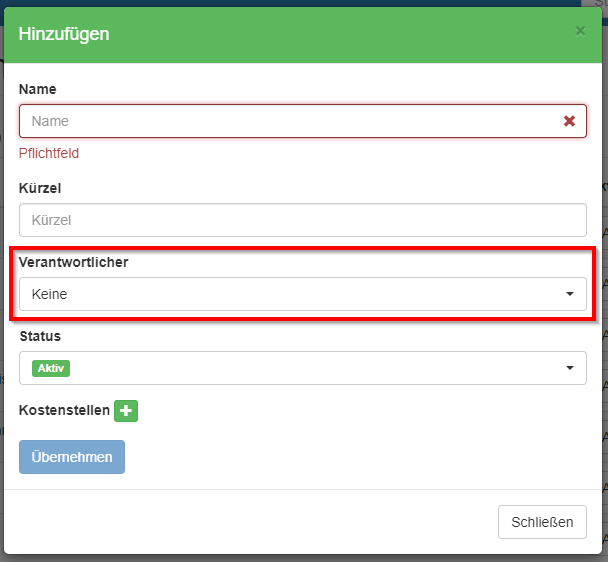The height and width of the screenshot is (562, 608).
Task: Click the Schließen button
Action: click(x=542, y=522)
